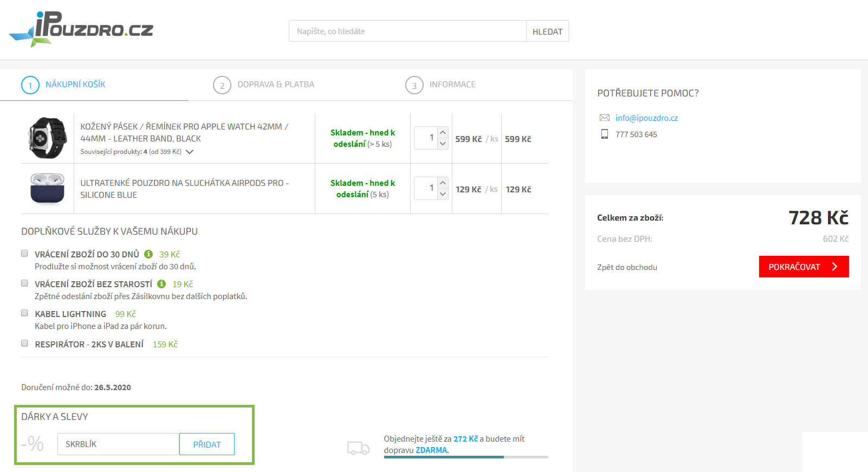The height and width of the screenshot is (472, 868).
Task: Click phone number 777 503 645
Action: click(x=636, y=134)
